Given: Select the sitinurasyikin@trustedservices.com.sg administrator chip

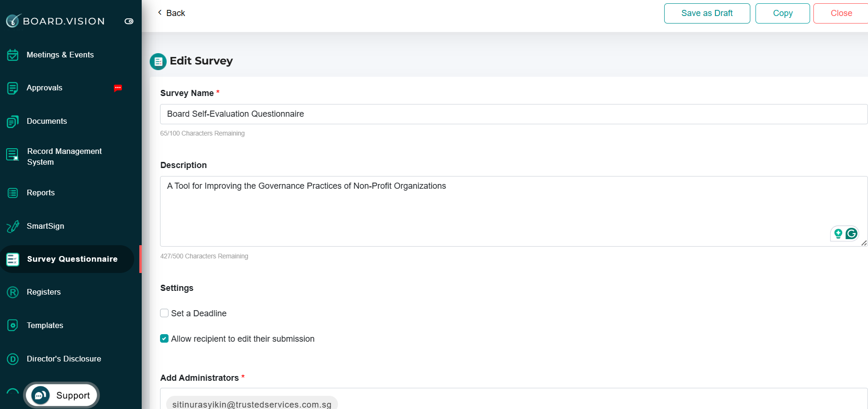Looking at the screenshot, I should tap(252, 404).
